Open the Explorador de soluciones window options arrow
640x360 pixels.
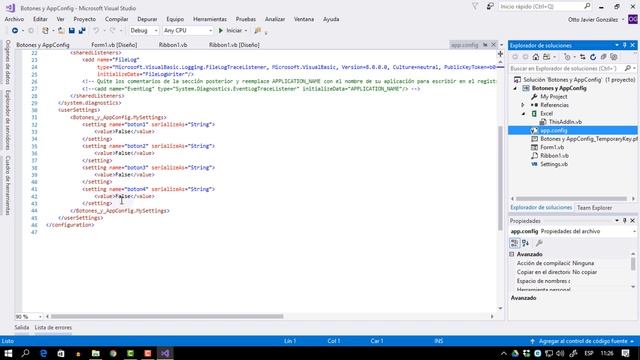coord(617,45)
